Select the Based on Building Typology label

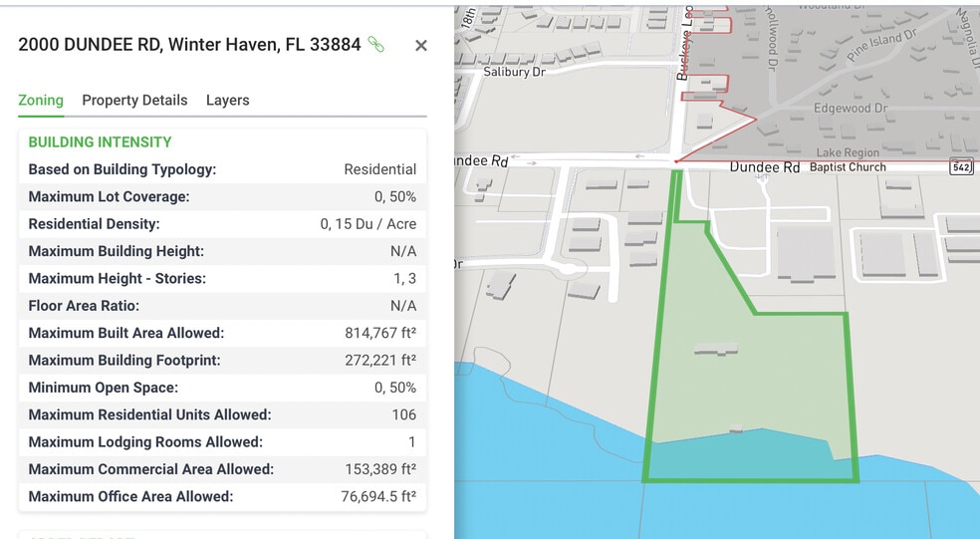(x=122, y=169)
